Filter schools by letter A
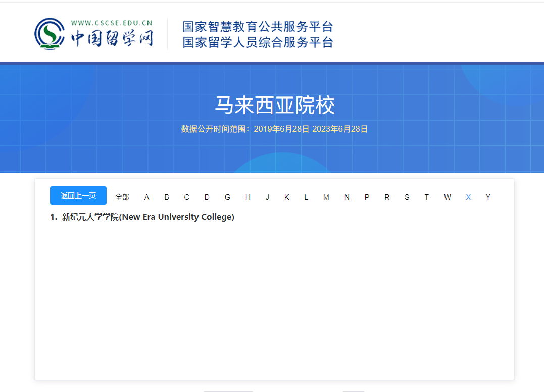The image size is (544, 392). (x=147, y=197)
